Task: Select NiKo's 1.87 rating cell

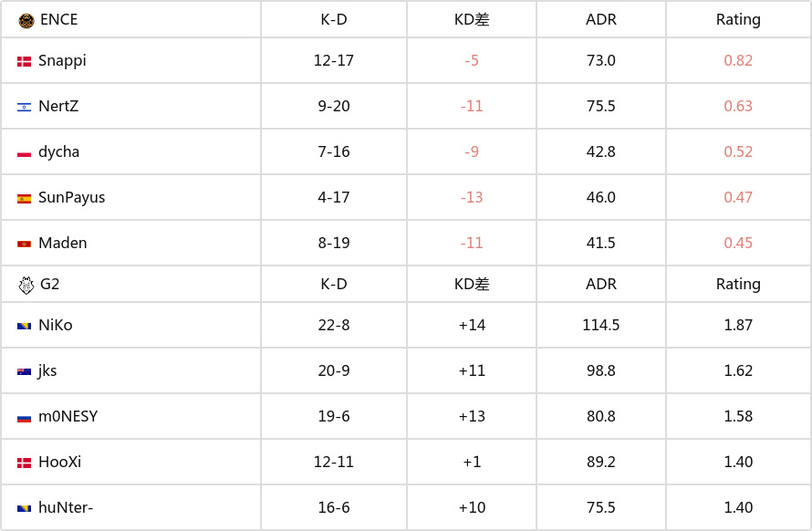Action: point(738,326)
